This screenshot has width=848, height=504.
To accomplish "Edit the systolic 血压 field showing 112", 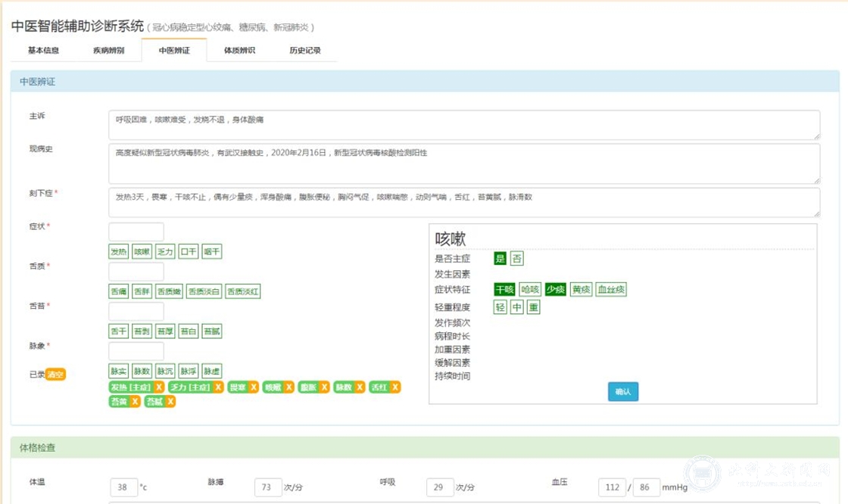I will click(613, 487).
